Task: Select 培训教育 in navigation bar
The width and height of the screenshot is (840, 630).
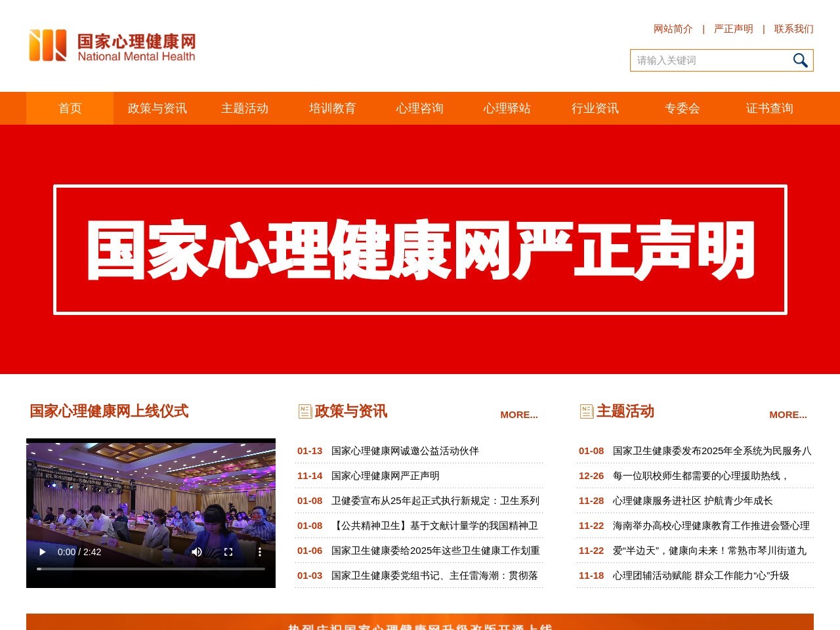Action: click(332, 108)
